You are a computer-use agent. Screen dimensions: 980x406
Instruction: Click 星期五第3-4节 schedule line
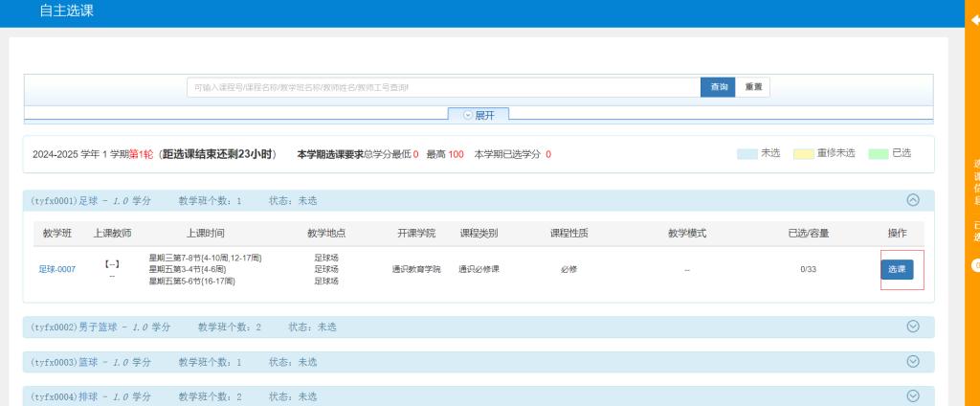click(188, 270)
